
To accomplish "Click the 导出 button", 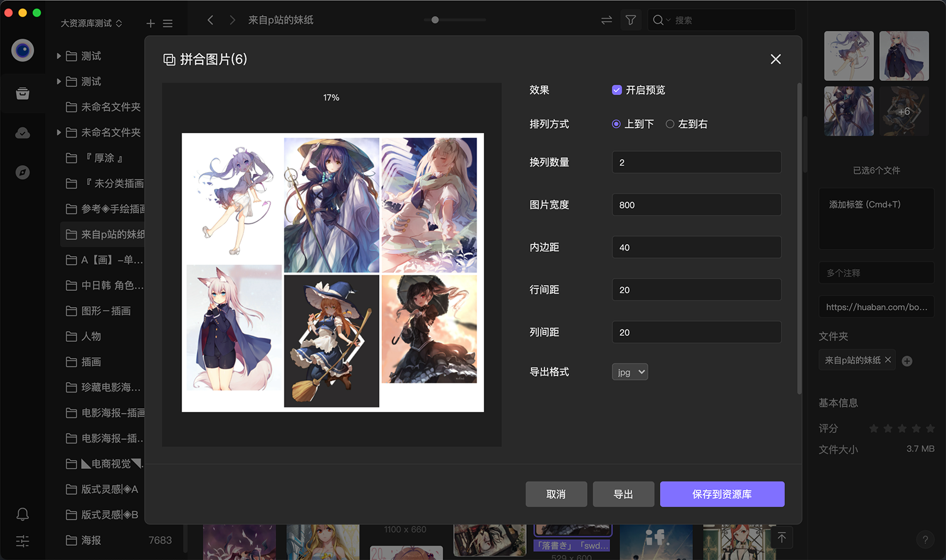I will coord(623,494).
